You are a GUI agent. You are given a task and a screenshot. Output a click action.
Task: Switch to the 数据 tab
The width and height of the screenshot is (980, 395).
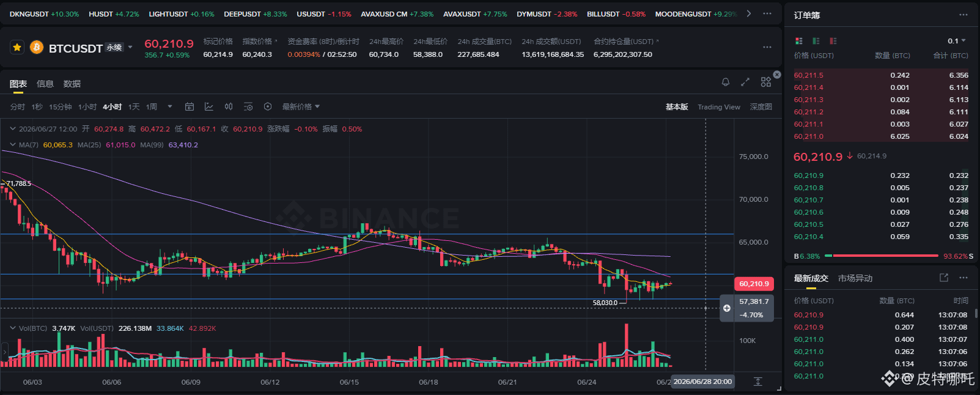click(x=72, y=84)
